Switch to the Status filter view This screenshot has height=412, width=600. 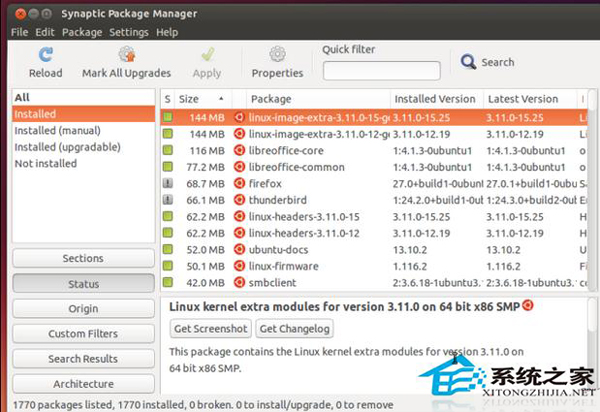point(83,283)
